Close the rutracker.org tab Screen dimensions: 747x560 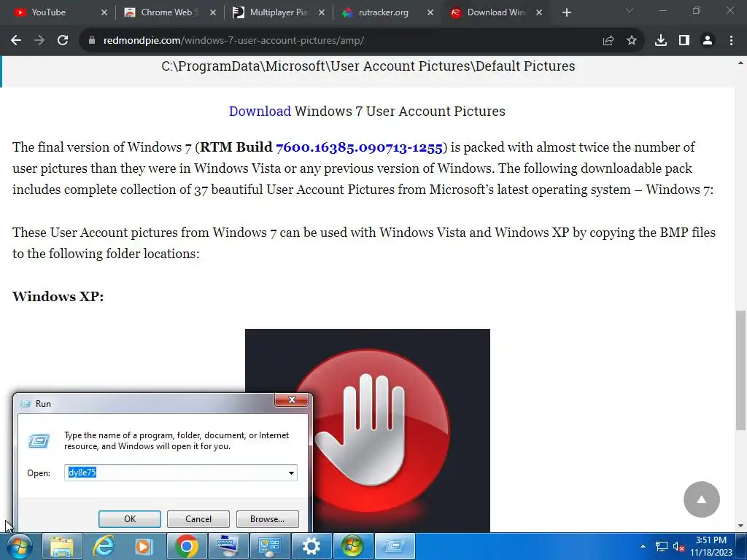430,12
